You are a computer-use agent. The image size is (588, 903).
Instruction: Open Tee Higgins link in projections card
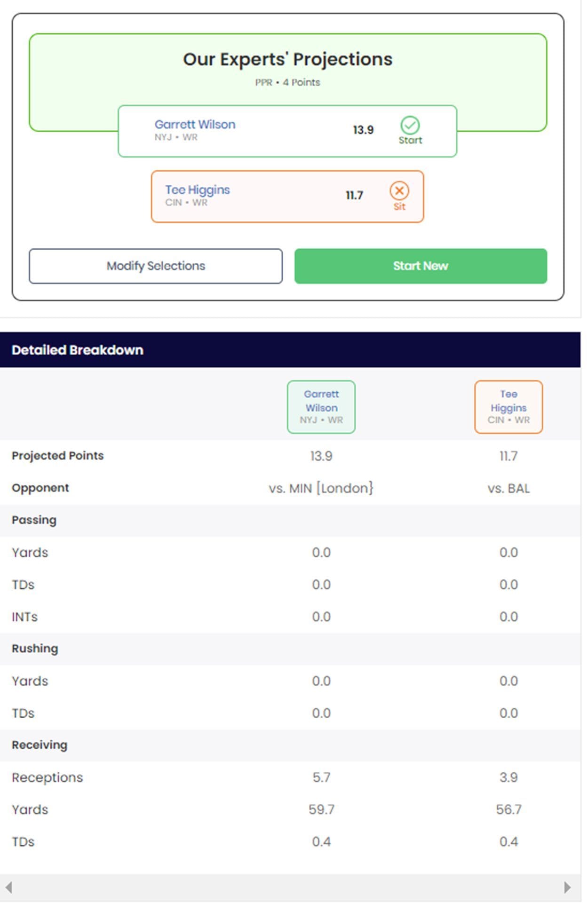(x=197, y=190)
